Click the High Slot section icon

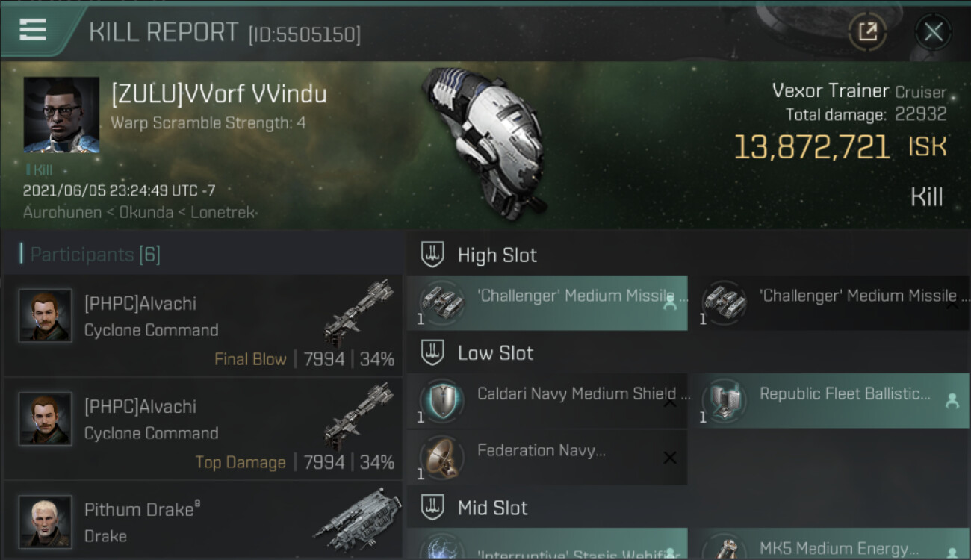[x=432, y=255]
